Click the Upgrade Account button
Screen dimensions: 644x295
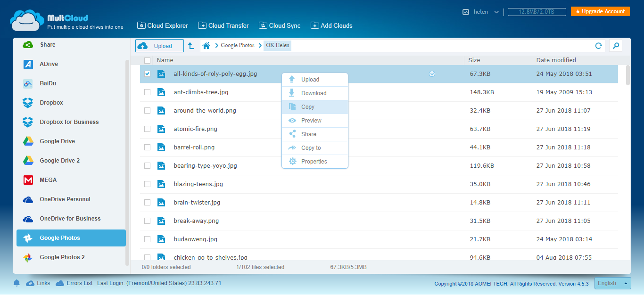[600, 11]
